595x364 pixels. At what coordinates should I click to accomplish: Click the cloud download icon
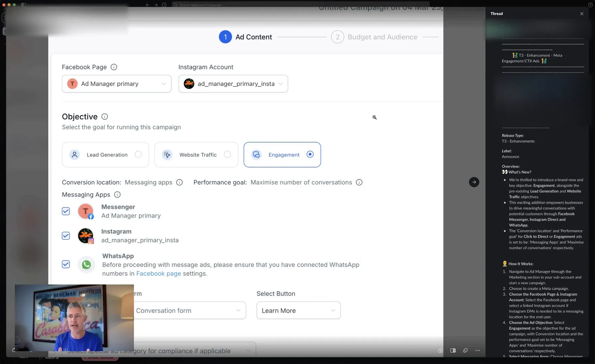click(441, 351)
